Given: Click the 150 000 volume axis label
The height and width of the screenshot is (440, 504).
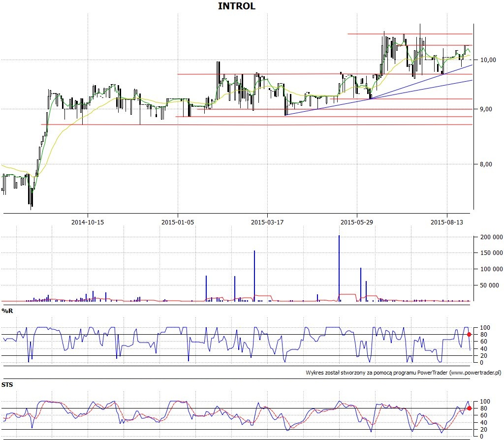Looking at the screenshot, I should pos(492,253).
